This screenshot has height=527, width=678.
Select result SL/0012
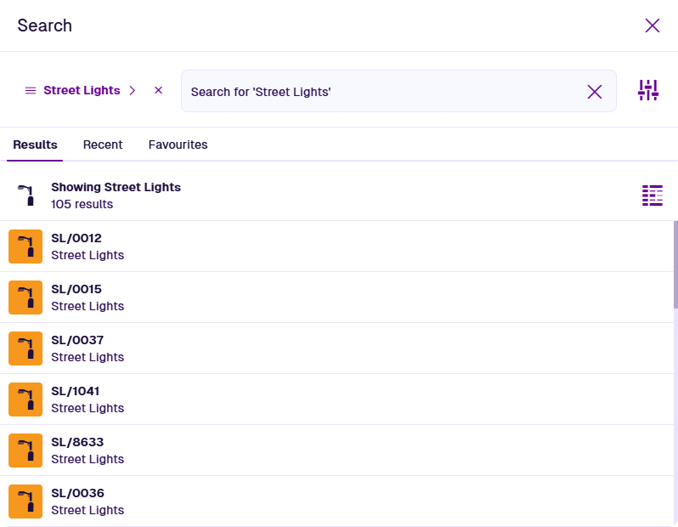337,246
